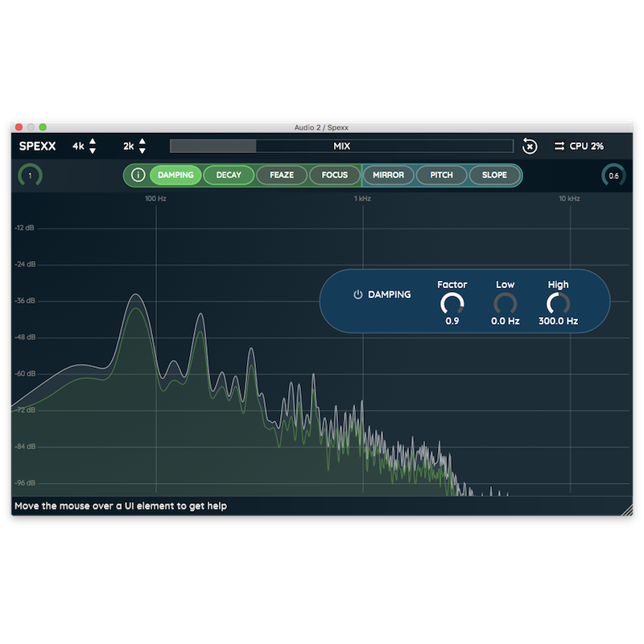This screenshot has height=644, width=644.
Task: Toggle the Damping power icon
Action: pyautogui.click(x=358, y=295)
